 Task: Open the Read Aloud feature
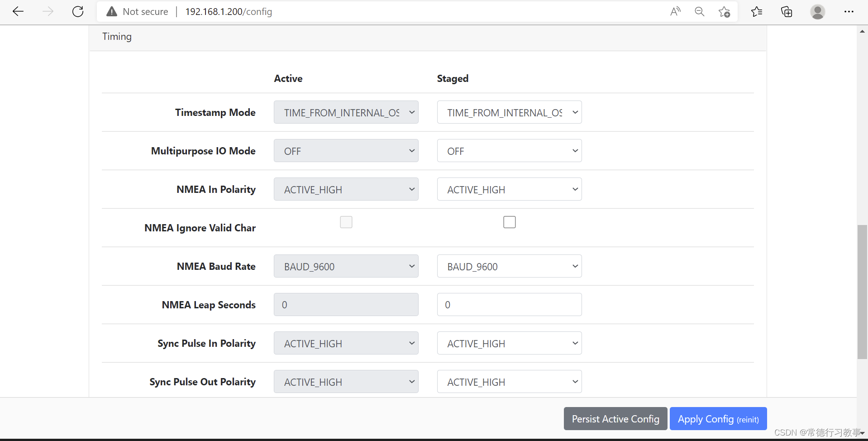[x=675, y=12]
